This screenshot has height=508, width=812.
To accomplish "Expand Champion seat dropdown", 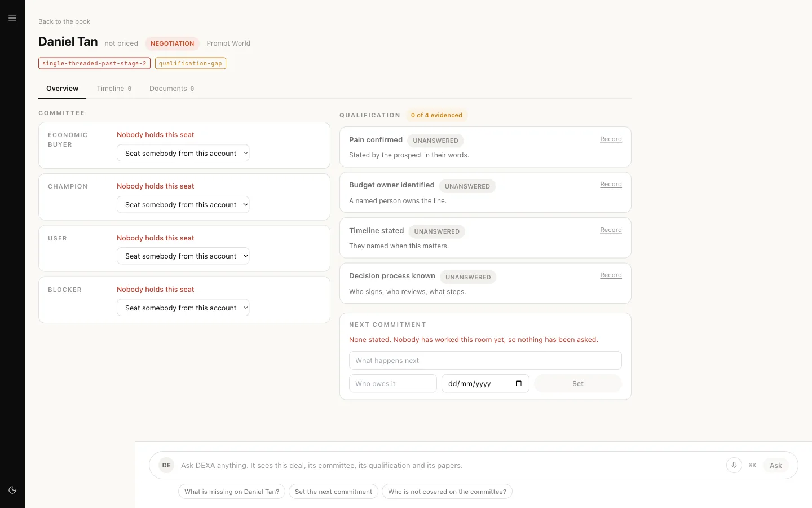I will pos(183,204).
